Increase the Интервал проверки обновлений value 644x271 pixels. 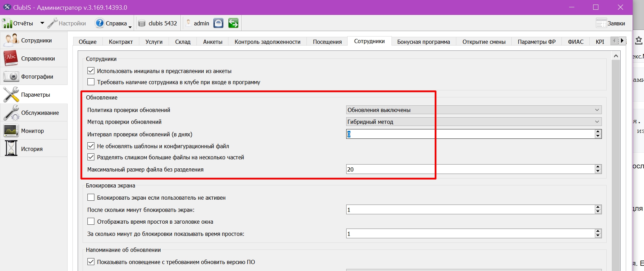pos(598,132)
